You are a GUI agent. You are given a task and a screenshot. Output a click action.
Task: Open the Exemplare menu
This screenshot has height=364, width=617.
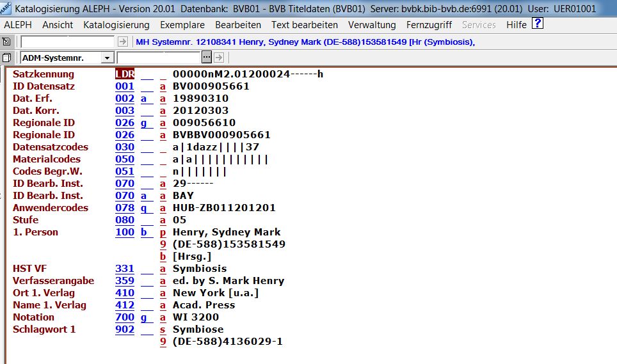pyautogui.click(x=182, y=25)
